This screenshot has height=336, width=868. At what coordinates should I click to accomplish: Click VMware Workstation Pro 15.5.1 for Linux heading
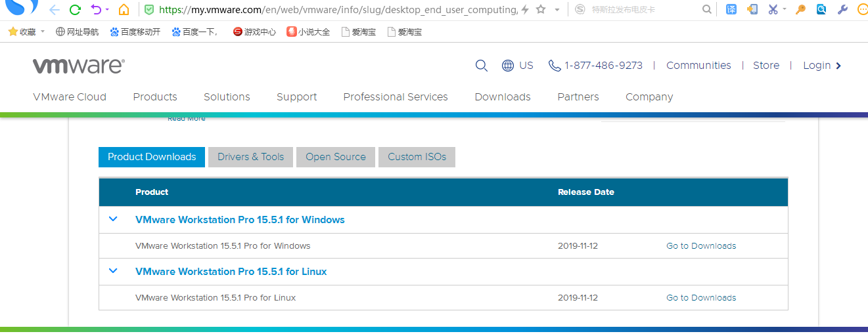click(x=231, y=272)
